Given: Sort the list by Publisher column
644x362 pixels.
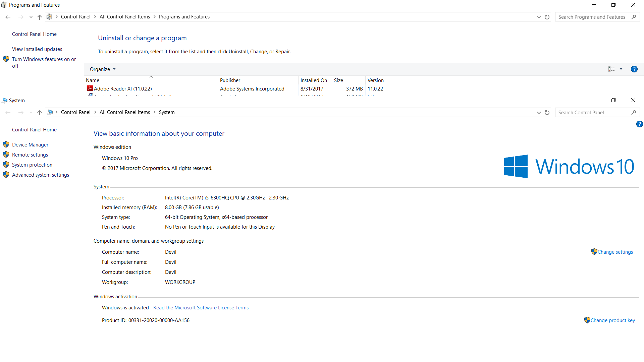Looking at the screenshot, I should click(230, 80).
